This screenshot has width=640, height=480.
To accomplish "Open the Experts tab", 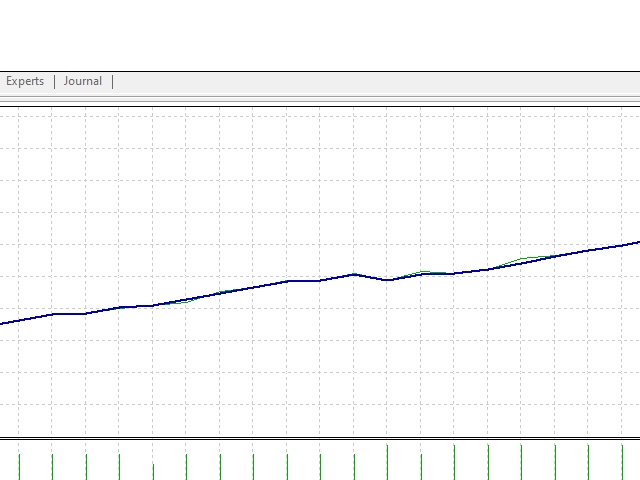I will tap(25, 81).
